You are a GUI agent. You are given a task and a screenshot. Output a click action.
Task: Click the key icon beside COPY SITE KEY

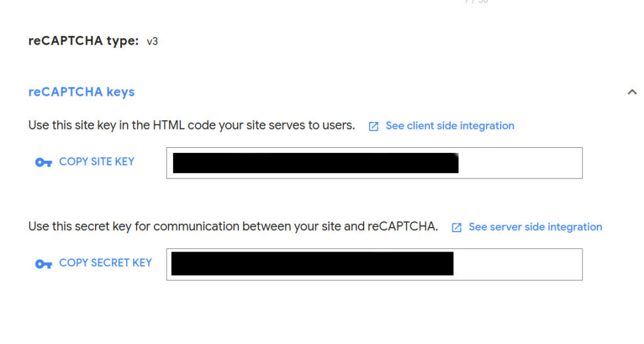[x=43, y=162]
